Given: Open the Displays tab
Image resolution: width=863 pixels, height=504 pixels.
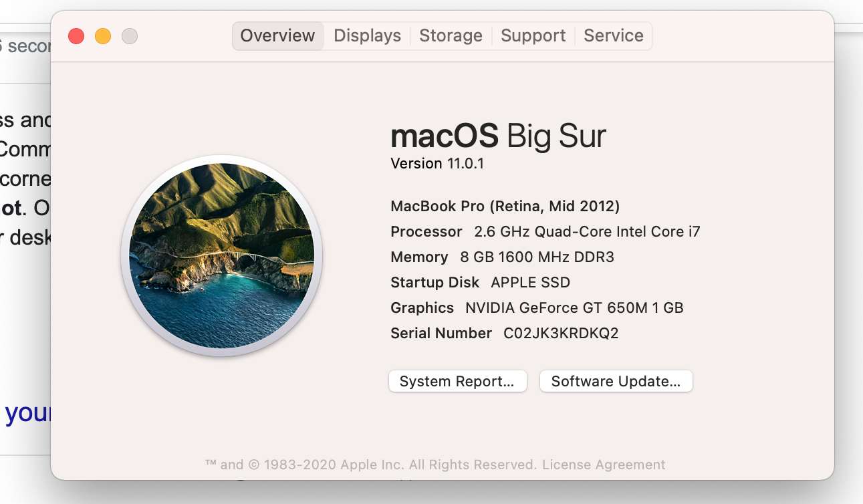Looking at the screenshot, I should point(367,36).
